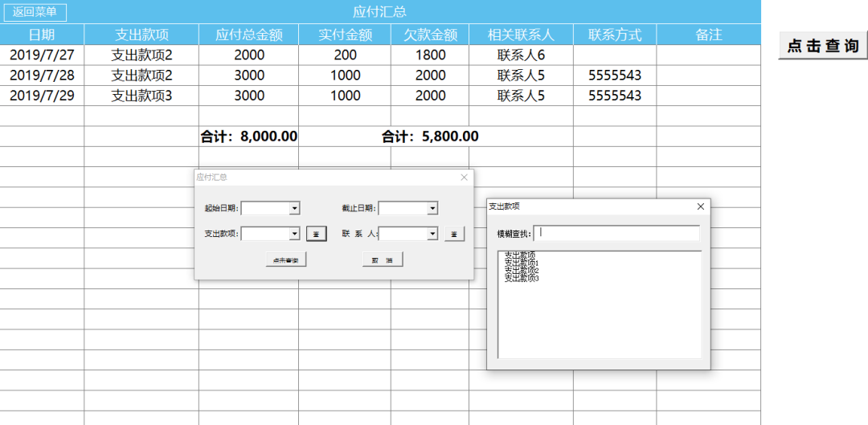Click the 返回菜单 button
Screen dimensions: 868x425
[35, 12]
